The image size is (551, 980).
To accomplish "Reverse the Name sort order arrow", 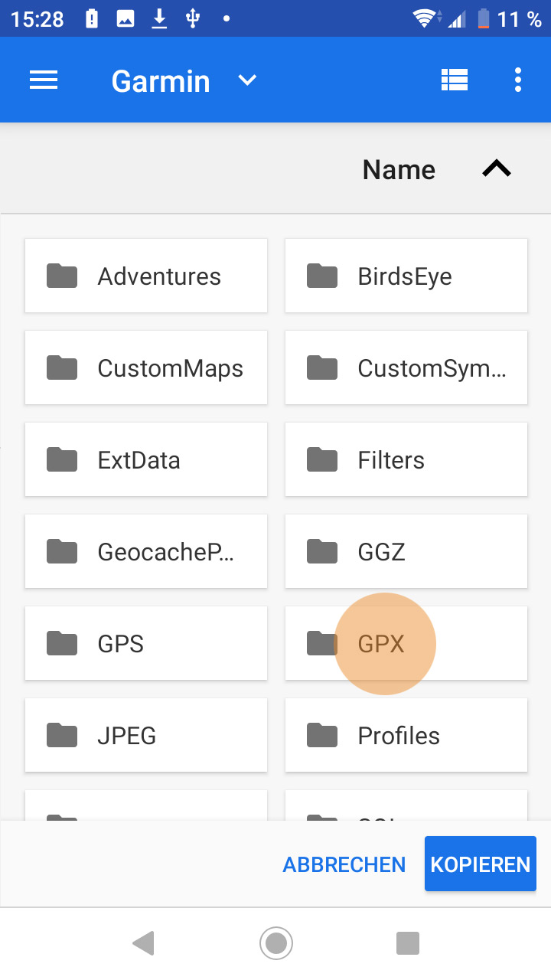I will click(496, 169).
